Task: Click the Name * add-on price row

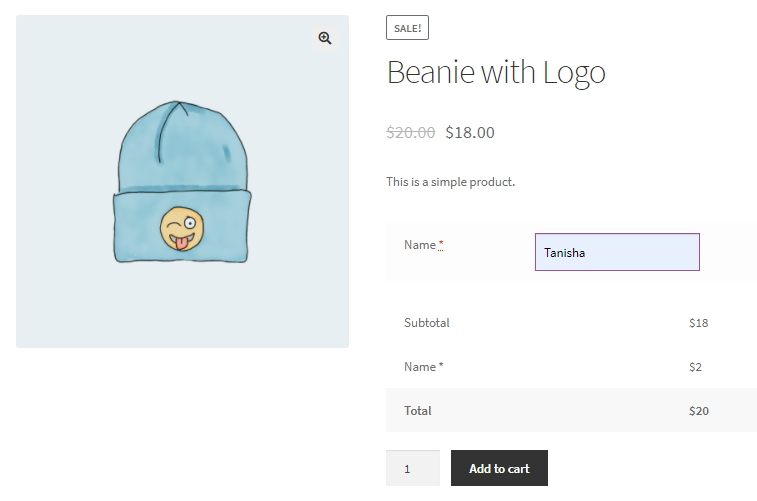Action: (x=423, y=367)
